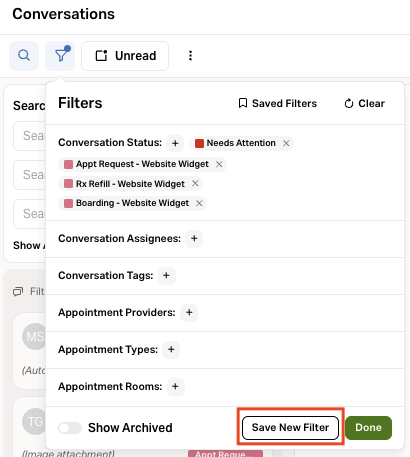The image size is (410, 457).
Task: Remove the Needs Attention status chip
Action: pyautogui.click(x=286, y=143)
